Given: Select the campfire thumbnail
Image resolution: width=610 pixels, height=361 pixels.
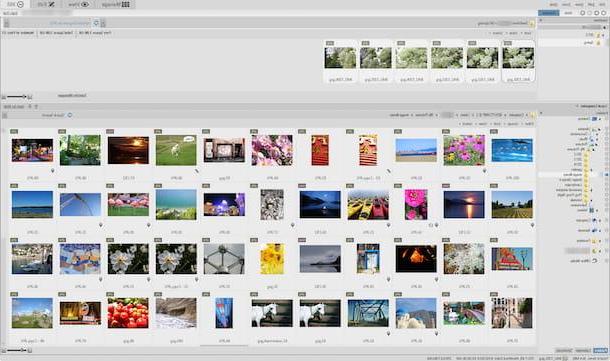Looking at the screenshot, I should pyautogui.click(x=416, y=259).
